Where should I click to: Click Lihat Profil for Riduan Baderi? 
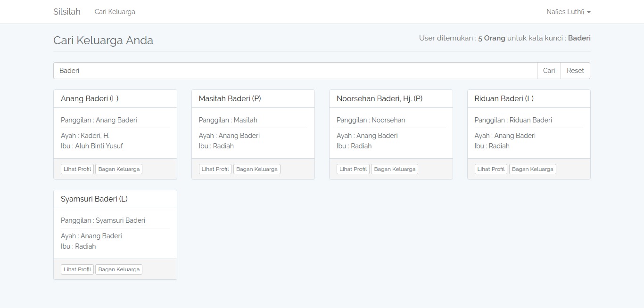(491, 169)
